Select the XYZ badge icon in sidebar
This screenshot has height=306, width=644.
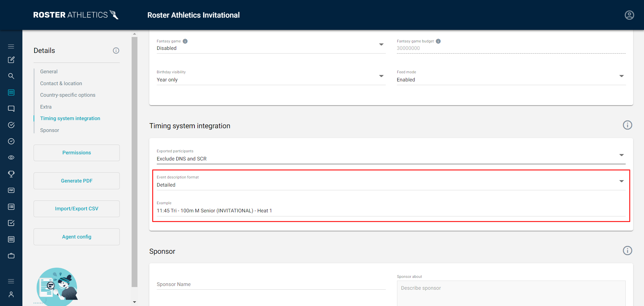click(x=11, y=190)
